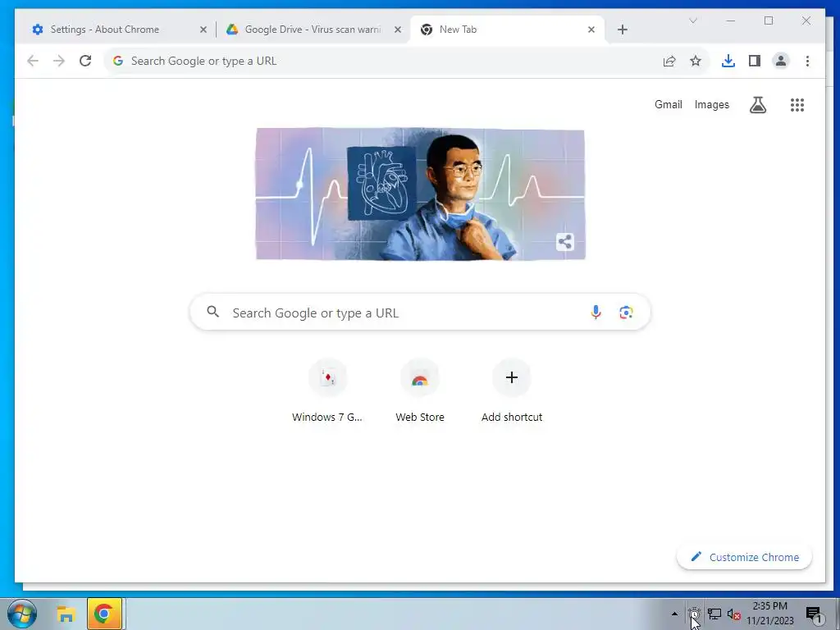The height and width of the screenshot is (630, 840).
Task: Bookmark this tab with the star icon
Action: (x=696, y=61)
